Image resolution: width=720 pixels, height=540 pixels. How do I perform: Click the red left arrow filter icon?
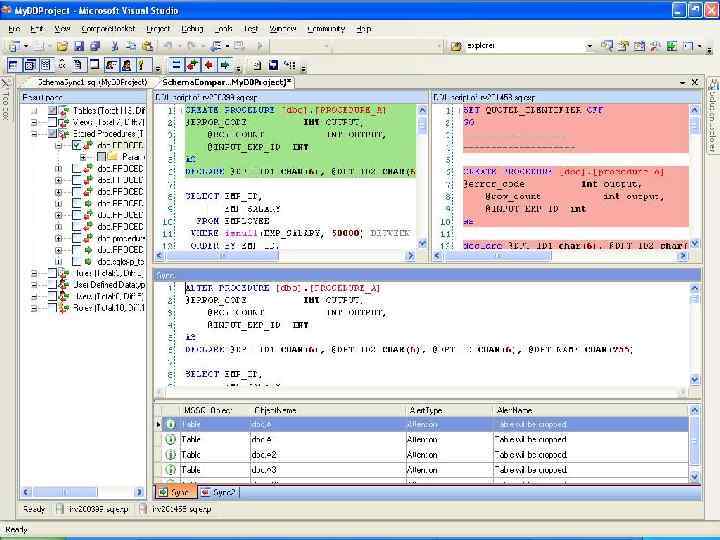[x=208, y=65]
